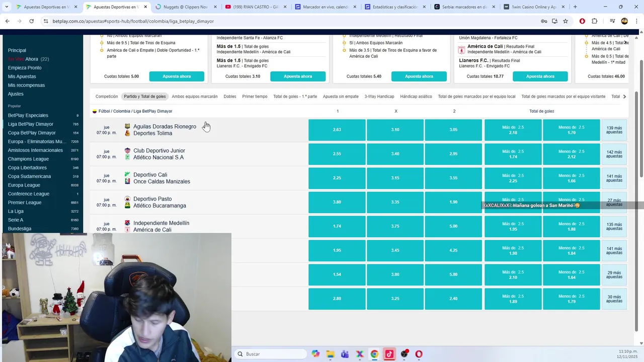Switch to the Primer tiempo tab
This screenshot has width=644, height=362.
[255, 97]
